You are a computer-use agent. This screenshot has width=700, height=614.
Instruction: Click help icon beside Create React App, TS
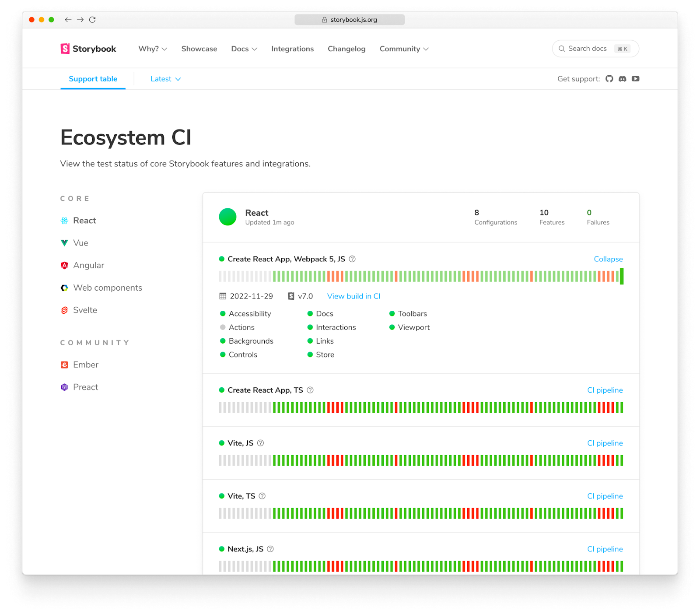pyautogui.click(x=310, y=390)
